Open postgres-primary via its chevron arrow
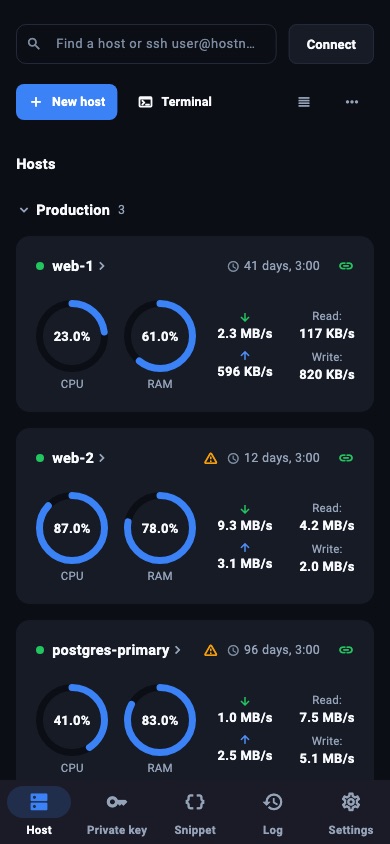This screenshot has width=390, height=844. point(178,650)
